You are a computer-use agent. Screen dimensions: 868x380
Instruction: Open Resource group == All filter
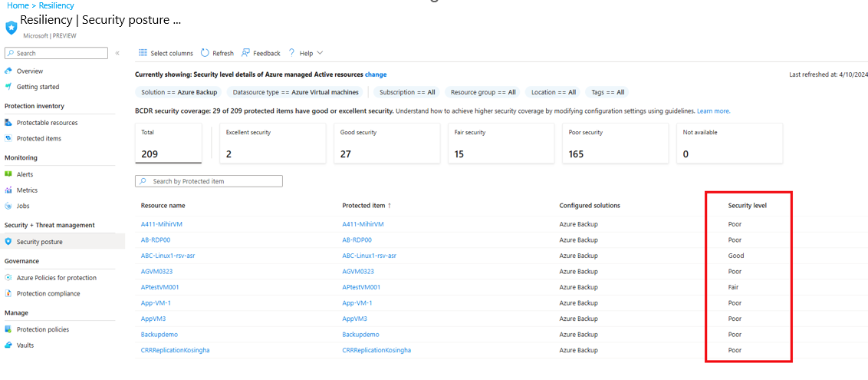pos(483,92)
